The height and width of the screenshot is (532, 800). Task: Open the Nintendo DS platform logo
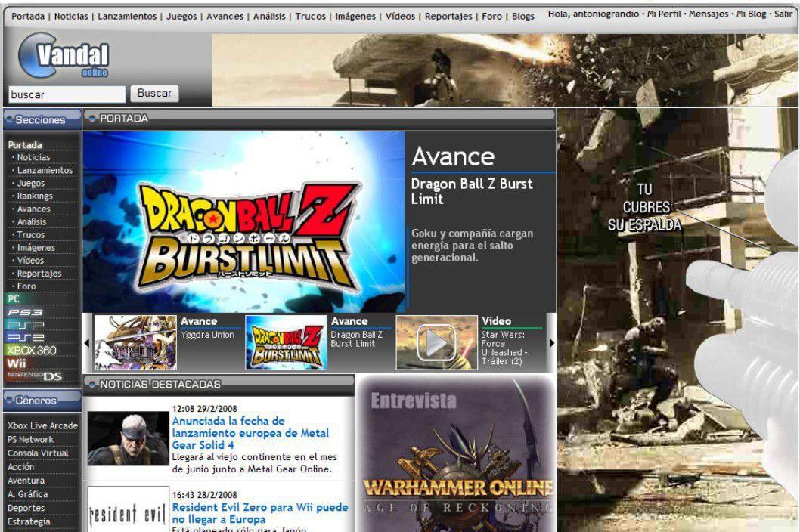click(x=35, y=376)
